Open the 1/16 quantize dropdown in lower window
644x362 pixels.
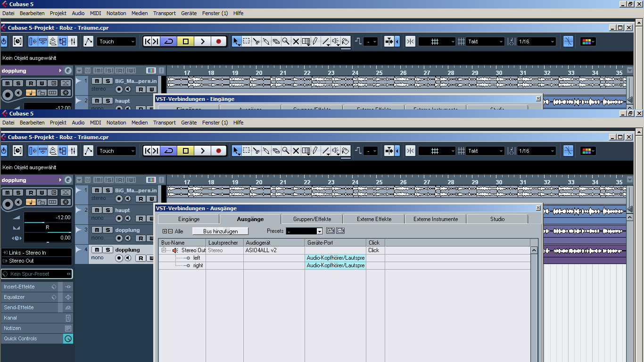tap(536, 151)
